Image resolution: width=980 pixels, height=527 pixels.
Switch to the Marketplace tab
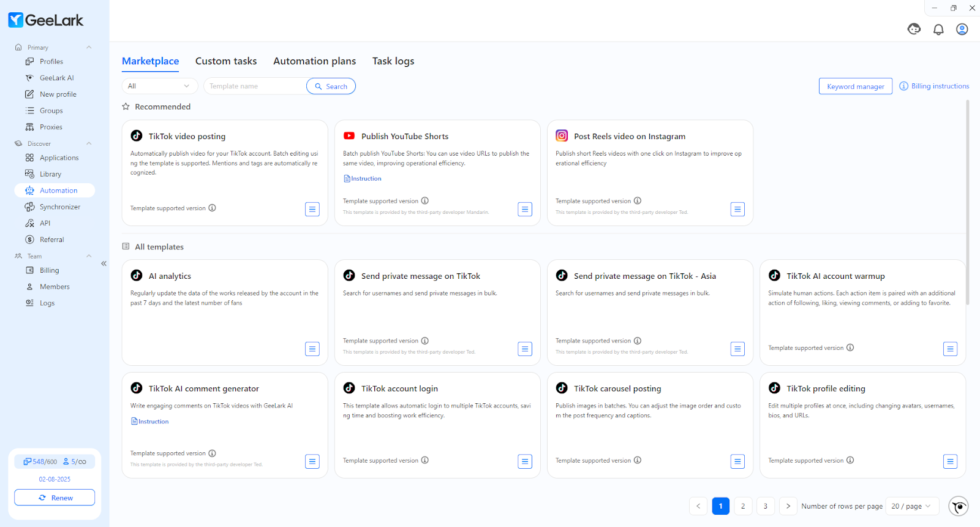[x=151, y=61]
